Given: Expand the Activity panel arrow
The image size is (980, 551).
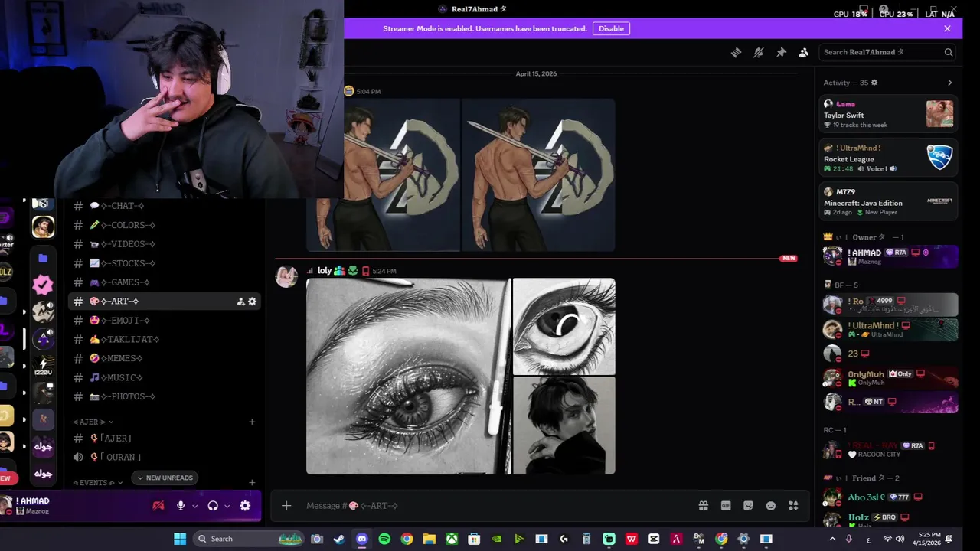Looking at the screenshot, I should click(949, 83).
